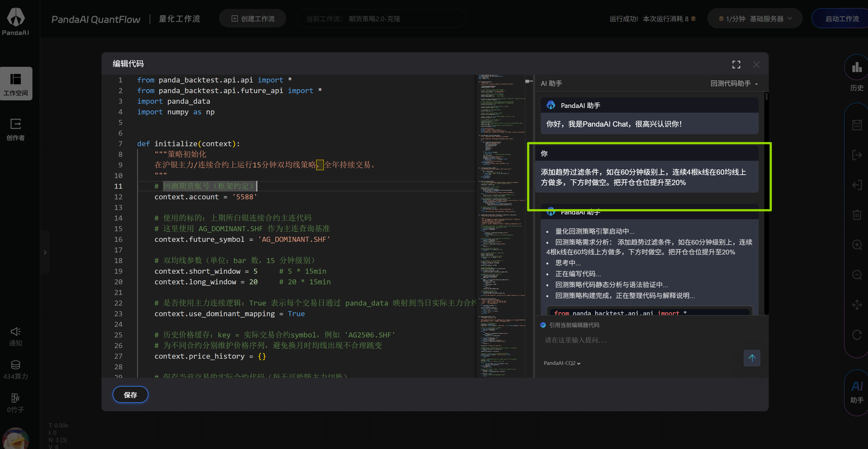Click the 运行成功! run status message

tap(623, 19)
